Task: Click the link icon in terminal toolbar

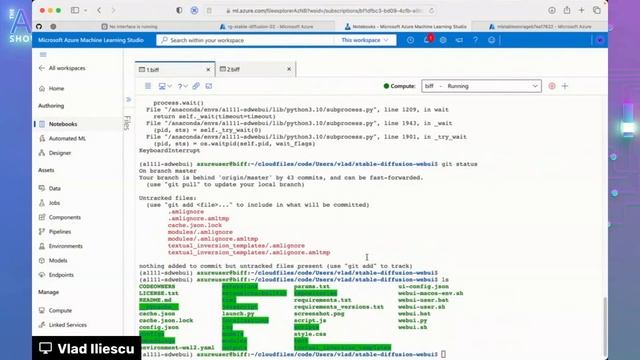Action: point(196,86)
